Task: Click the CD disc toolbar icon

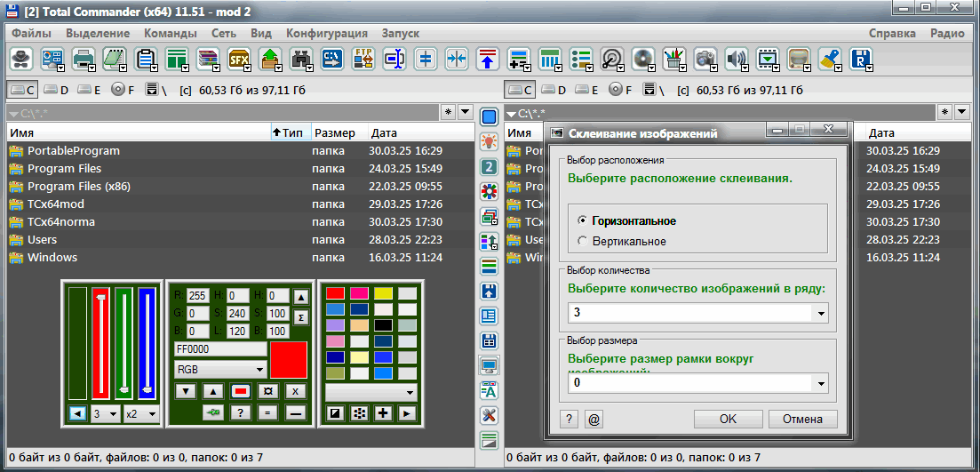Action: tap(643, 59)
